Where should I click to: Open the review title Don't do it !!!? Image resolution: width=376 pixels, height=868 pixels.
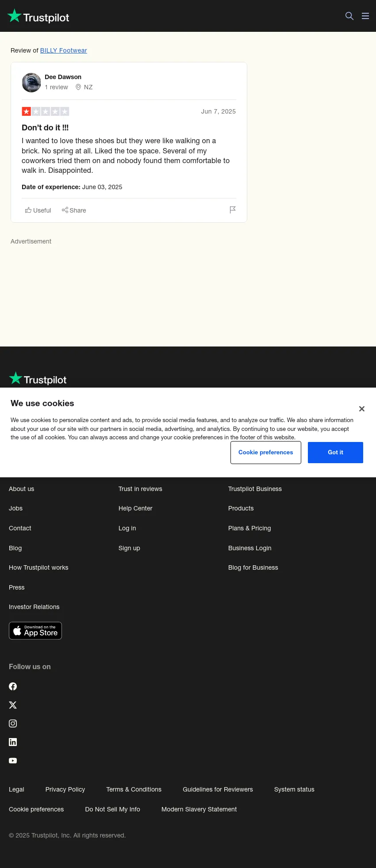(45, 128)
